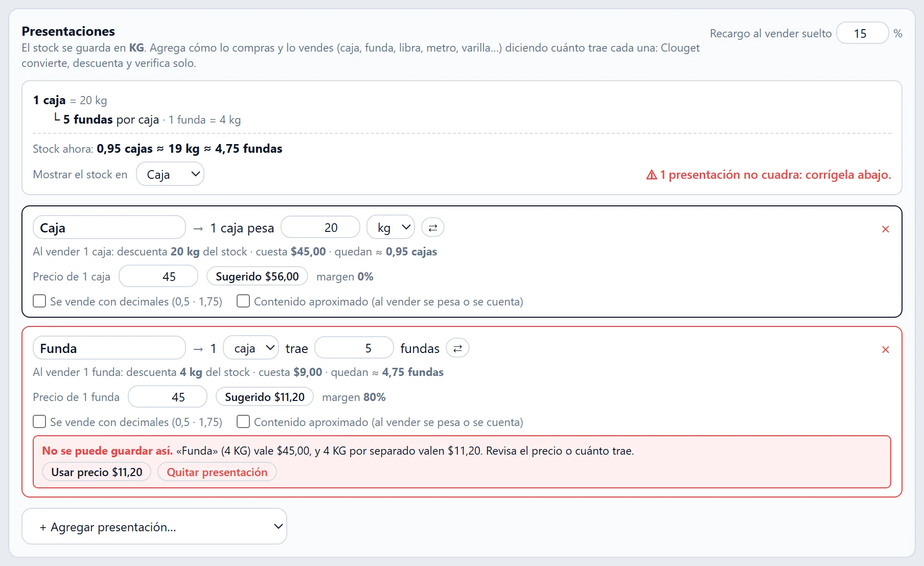Click the 'Precio de 1 funda' field

point(168,397)
